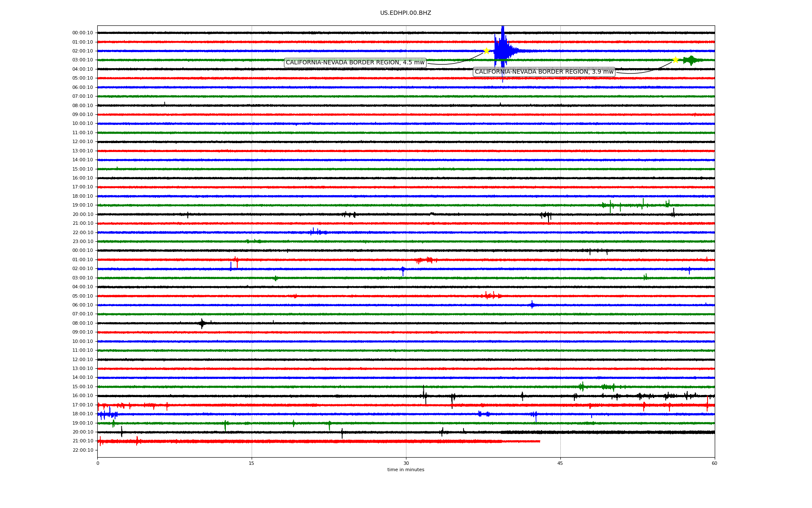
Task: Click the 23:00:10 row time label
Action: 82,241
